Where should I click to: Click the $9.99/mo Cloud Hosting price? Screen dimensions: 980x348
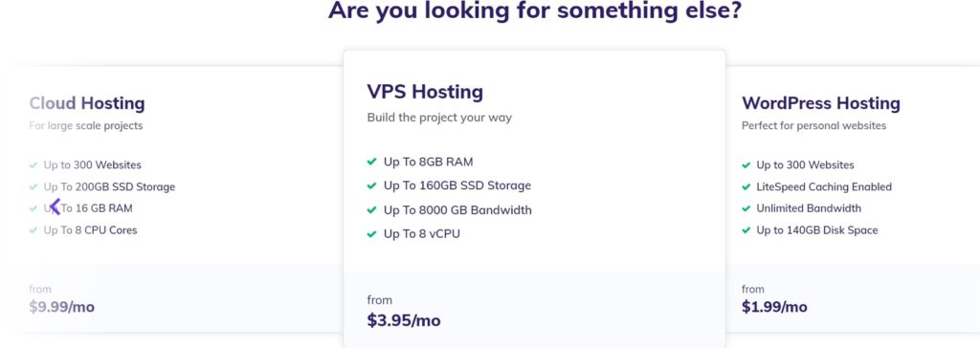[62, 307]
